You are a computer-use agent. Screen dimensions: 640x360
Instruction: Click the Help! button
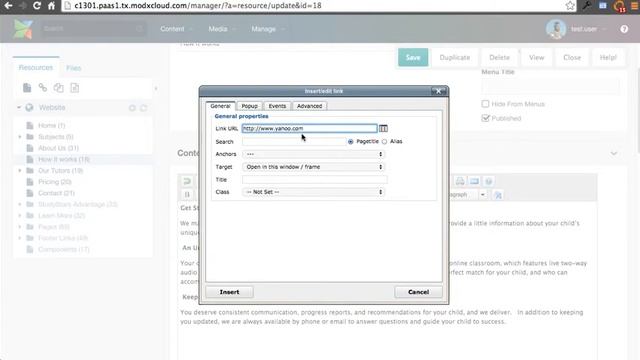click(x=608, y=58)
